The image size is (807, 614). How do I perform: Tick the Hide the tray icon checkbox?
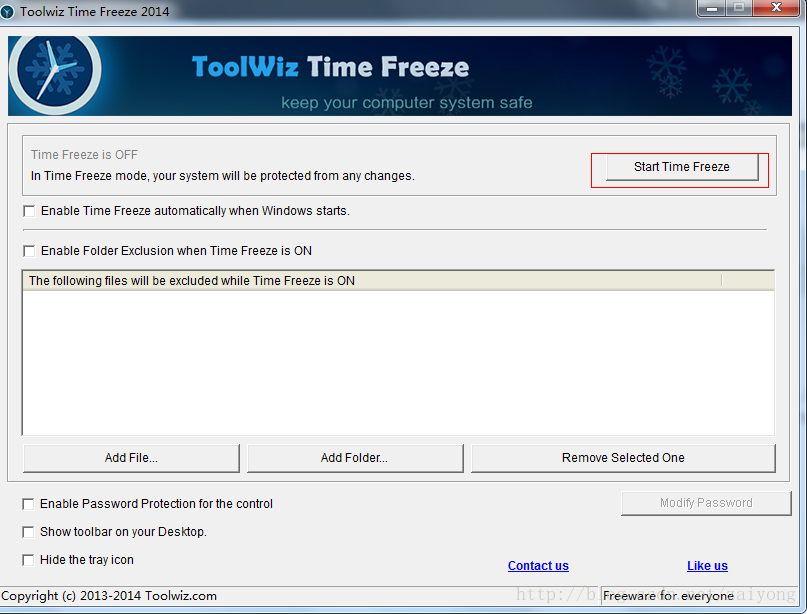pyautogui.click(x=28, y=559)
